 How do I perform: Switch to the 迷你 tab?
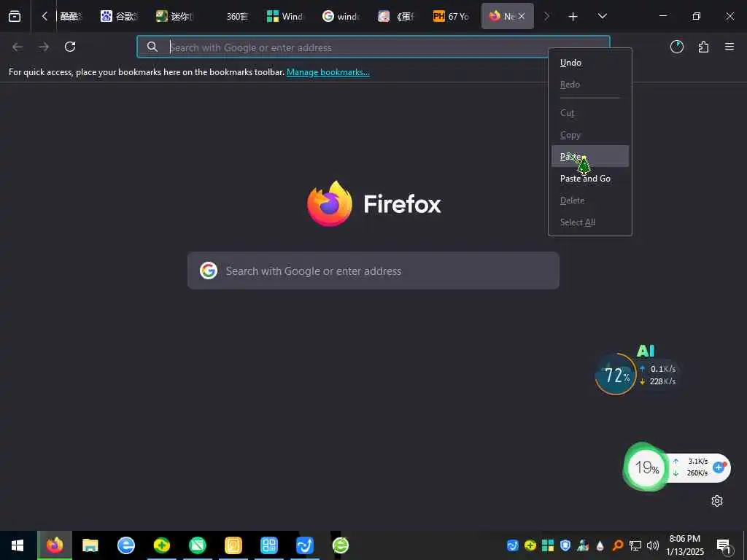(x=175, y=16)
